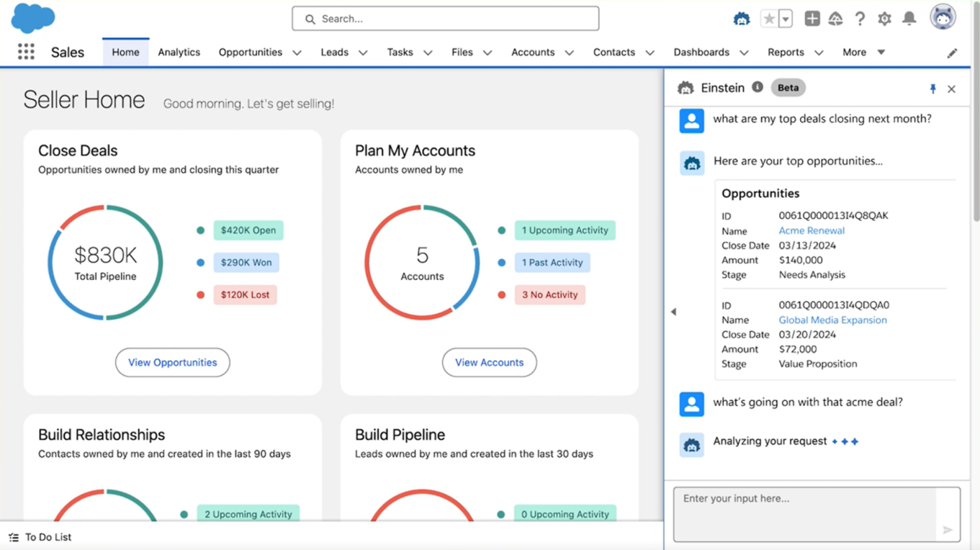Expand the Reports tab dropdown chevron

818,52
